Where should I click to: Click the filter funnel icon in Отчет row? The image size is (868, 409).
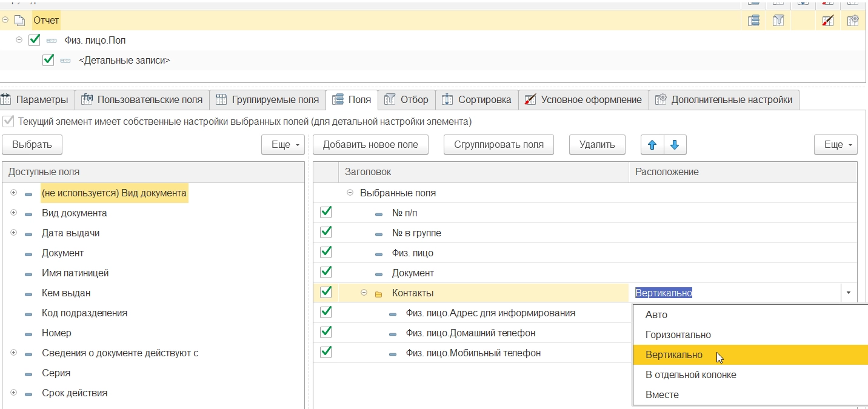tap(778, 21)
